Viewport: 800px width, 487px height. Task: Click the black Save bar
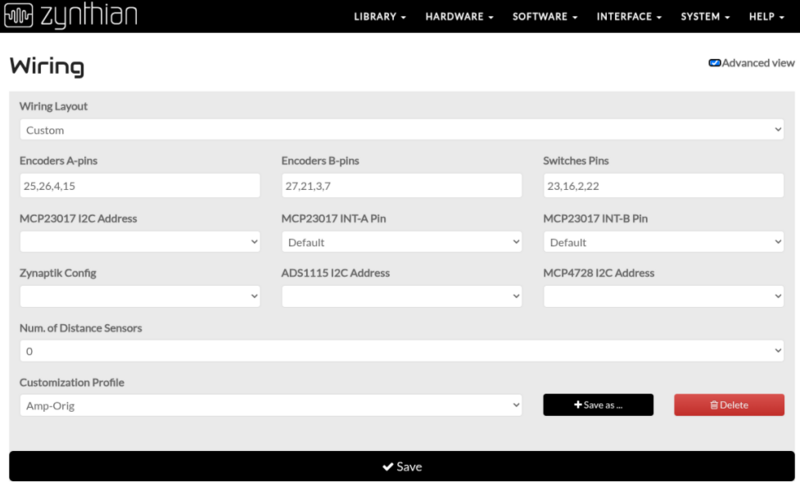pyautogui.click(x=401, y=467)
